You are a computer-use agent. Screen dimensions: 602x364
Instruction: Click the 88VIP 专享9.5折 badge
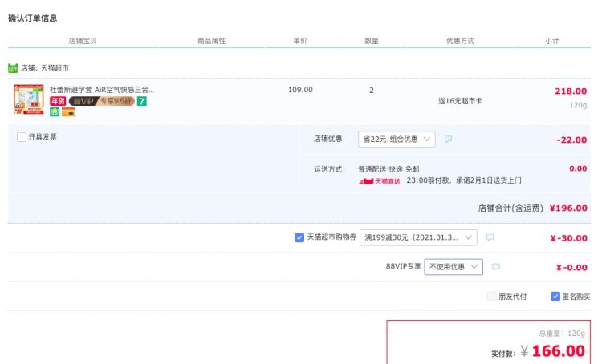click(102, 101)
